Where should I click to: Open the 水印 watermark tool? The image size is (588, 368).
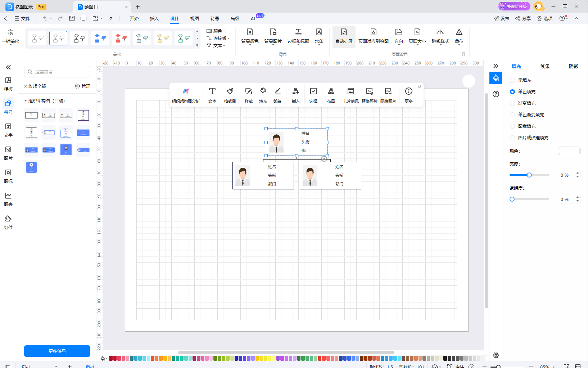point(319,36)
